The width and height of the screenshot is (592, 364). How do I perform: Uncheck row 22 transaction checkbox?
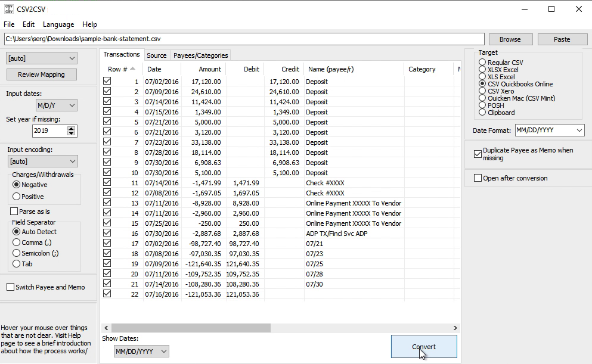[x=107, y=294]
